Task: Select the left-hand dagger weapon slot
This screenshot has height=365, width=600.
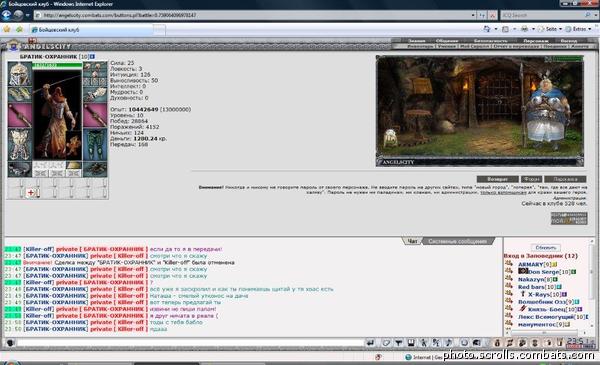Action: (x=20, y=116)
